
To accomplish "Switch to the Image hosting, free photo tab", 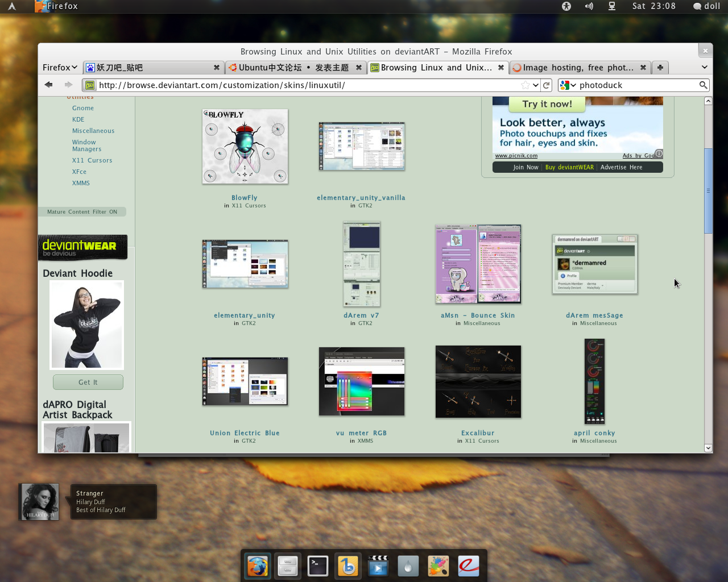I will [580, 68].
